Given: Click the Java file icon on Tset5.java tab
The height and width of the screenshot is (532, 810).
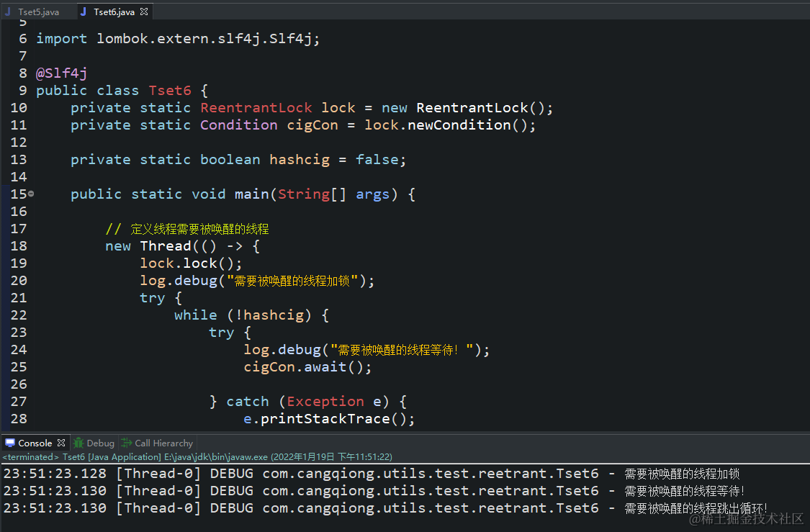Looking at the screenshot, I should click(8, 12).
